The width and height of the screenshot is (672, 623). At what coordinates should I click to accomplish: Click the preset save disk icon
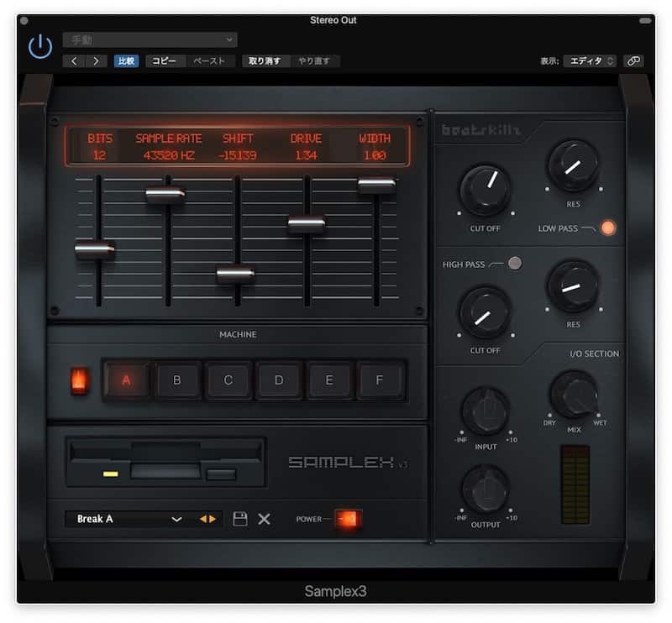pyautogui.click(x=242, y=520)
